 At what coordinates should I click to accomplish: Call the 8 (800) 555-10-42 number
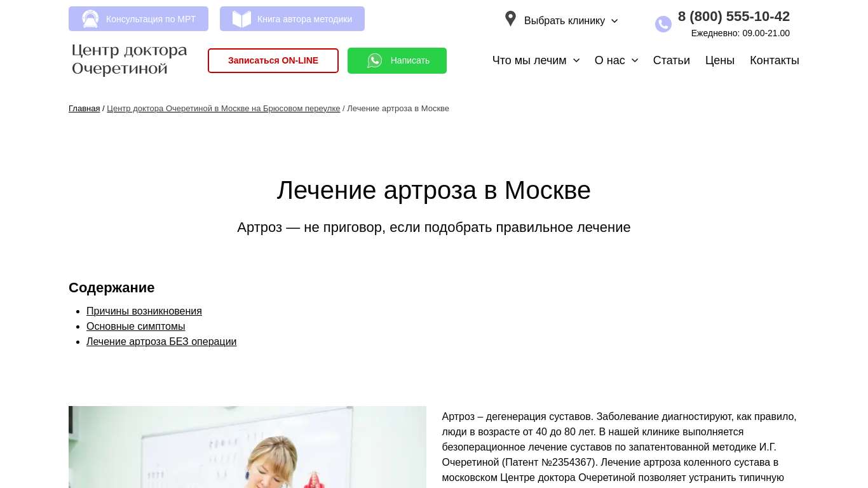coord(733,17)
